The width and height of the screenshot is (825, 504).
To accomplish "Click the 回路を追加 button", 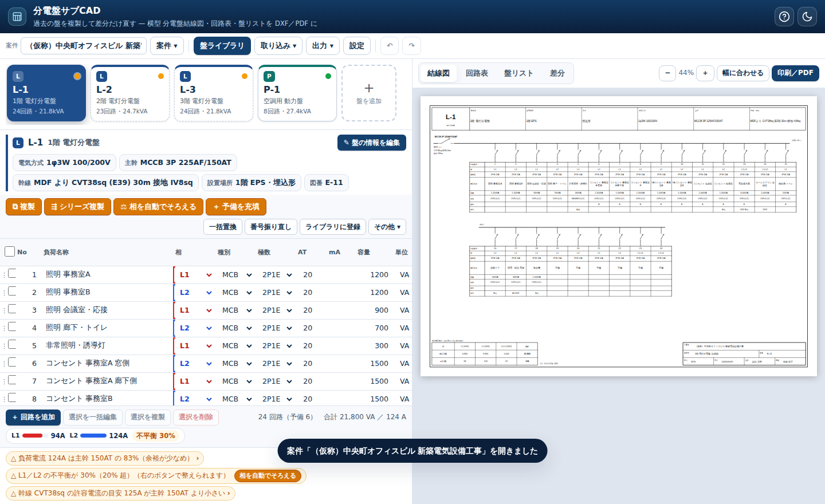I will (x=33, y=418).
